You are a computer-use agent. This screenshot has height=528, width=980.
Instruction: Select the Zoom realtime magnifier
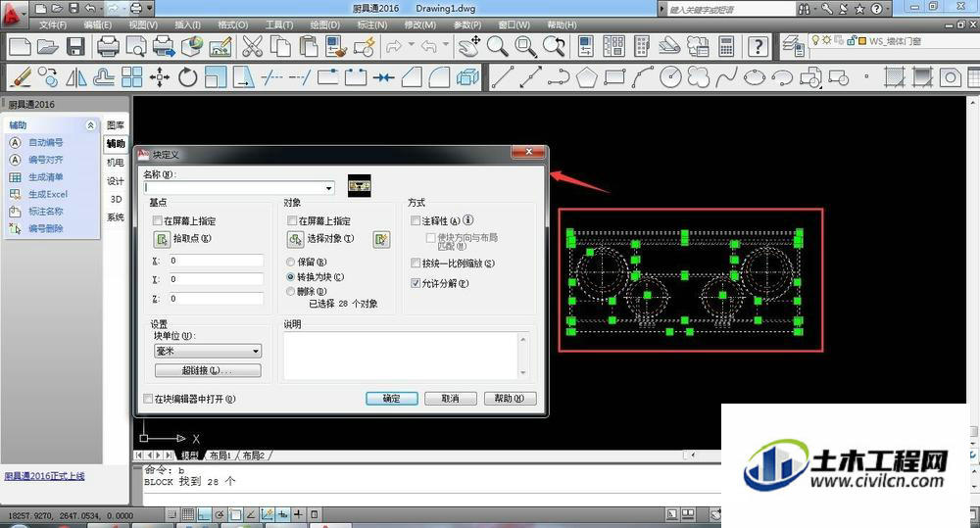(498, 46)
